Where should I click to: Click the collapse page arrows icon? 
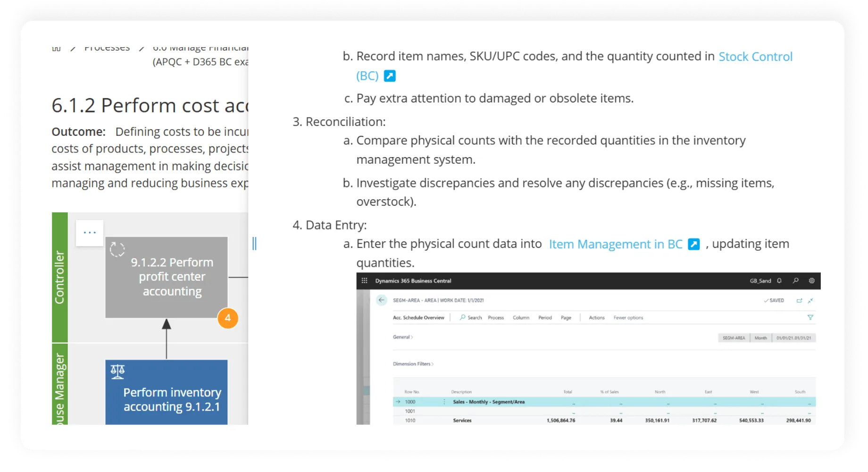pos(810,301)
